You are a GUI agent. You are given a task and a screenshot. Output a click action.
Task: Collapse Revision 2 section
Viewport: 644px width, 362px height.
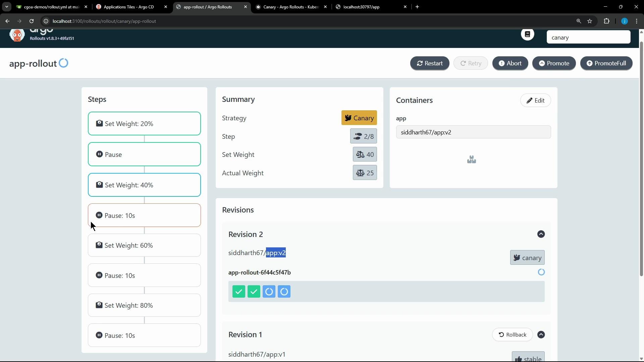(x=541, y=234)
